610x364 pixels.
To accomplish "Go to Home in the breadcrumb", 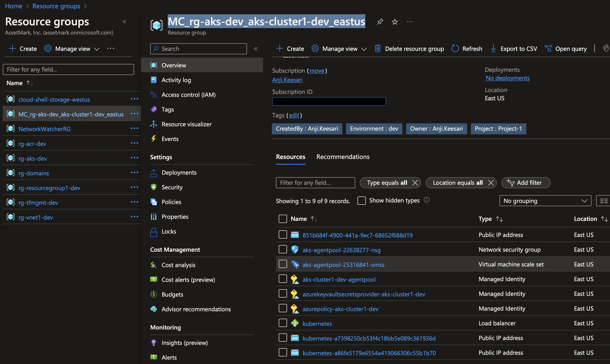I will [x=14, y=6].
